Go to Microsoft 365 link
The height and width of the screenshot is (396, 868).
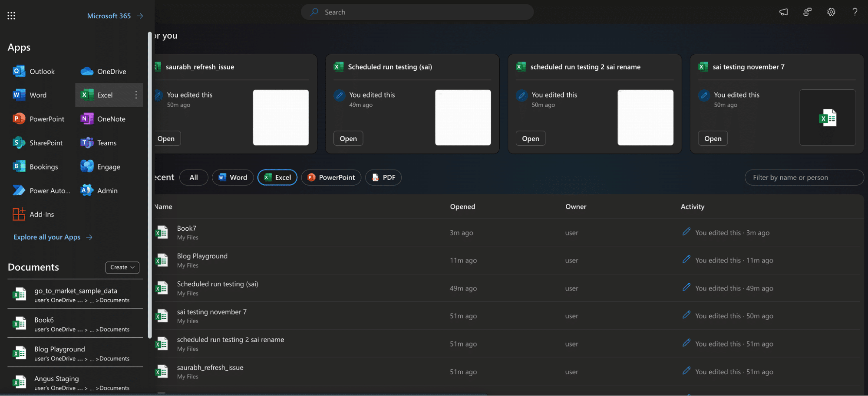(x=115, y=16)
